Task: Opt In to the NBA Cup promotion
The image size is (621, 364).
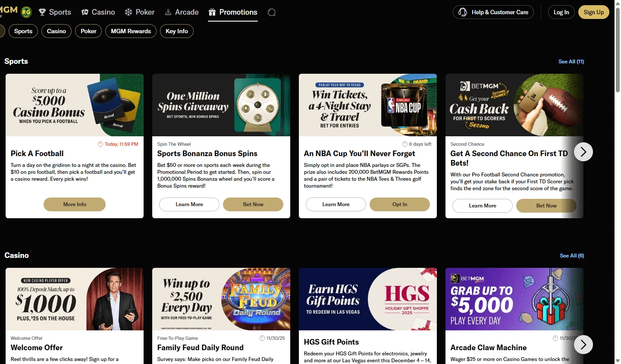Action: click(x=400, y=204)
